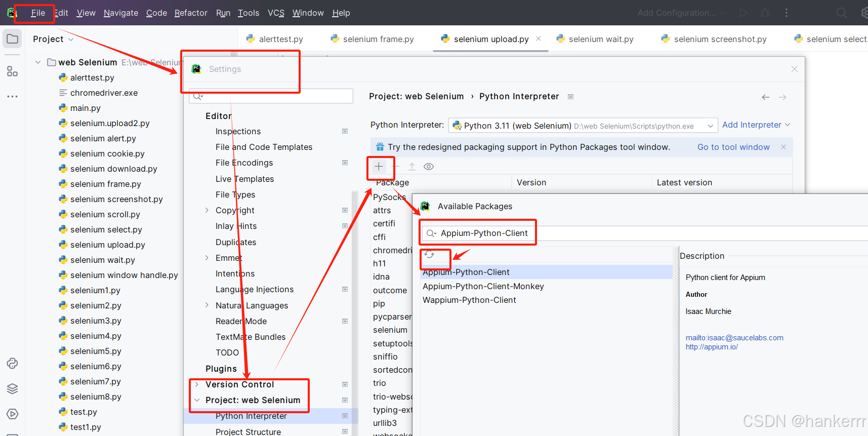The height and width of the screenshot is (436, 868).
Task: Select File and Code Templates settings
Action: (x=264, y=147)
